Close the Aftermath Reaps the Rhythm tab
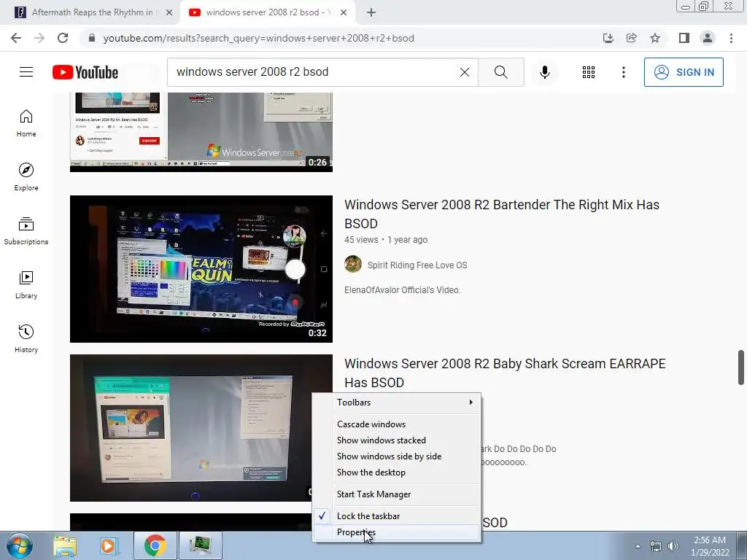 point(169,12)
